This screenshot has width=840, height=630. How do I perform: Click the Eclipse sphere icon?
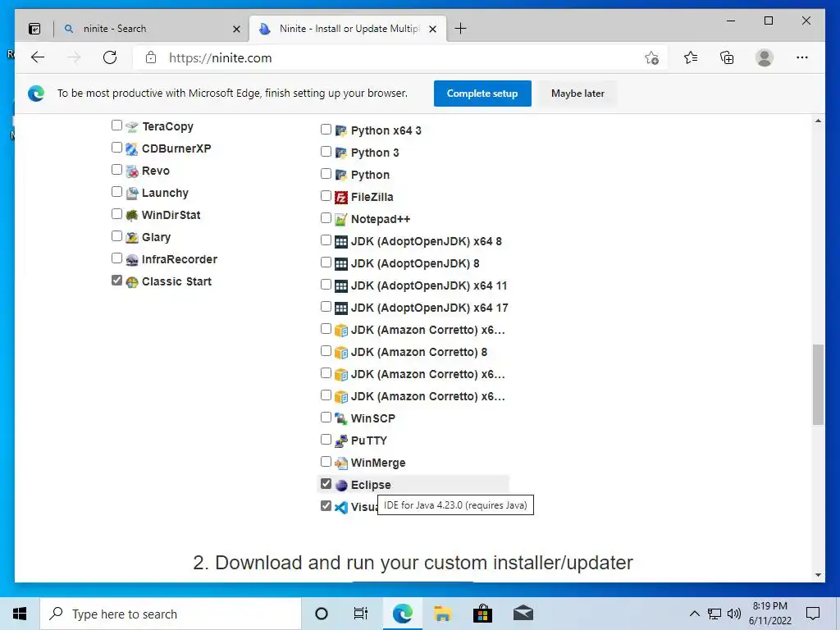pos(340,486)
